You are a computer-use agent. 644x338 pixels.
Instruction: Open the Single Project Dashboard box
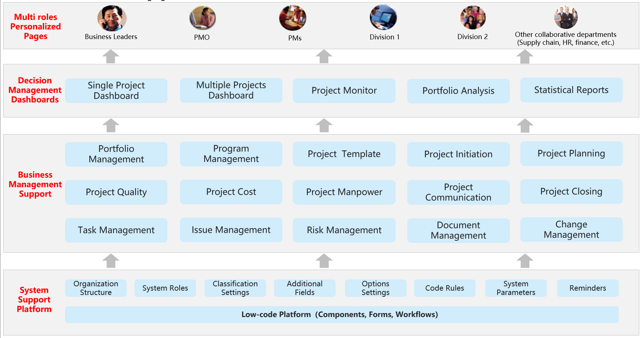[x=116, y=90]
